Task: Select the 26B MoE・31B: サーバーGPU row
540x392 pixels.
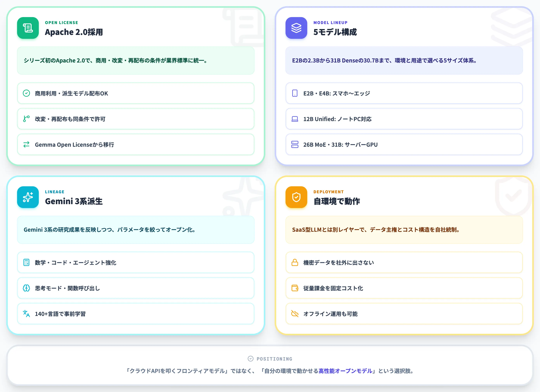Action: coord(404,145)
